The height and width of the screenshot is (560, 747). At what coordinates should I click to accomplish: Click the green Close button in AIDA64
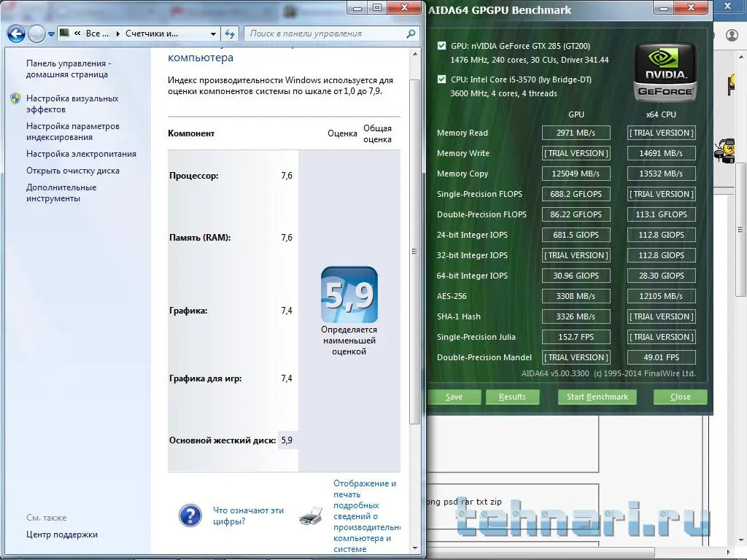[x=681, y=397]
